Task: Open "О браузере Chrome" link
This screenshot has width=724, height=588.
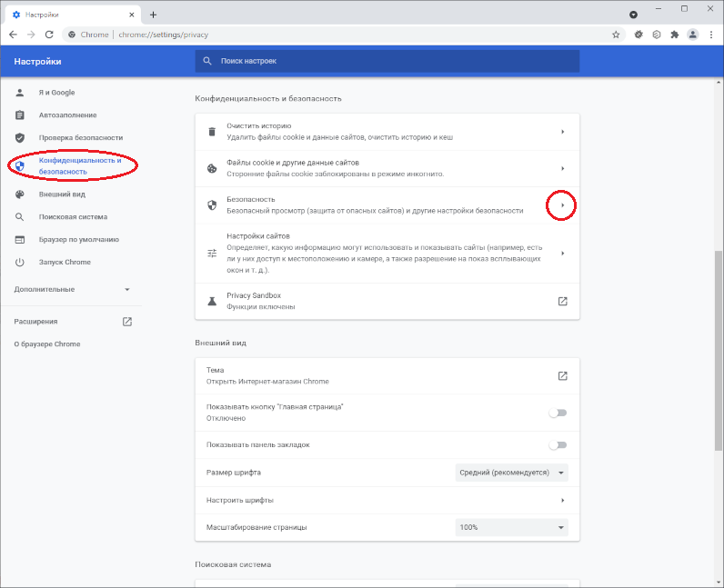Action: 47,344
